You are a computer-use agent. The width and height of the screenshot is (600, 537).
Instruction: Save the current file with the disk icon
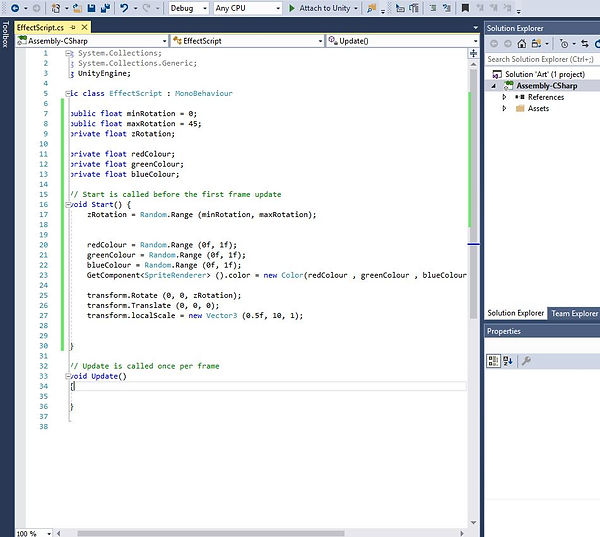coord(91,8)
